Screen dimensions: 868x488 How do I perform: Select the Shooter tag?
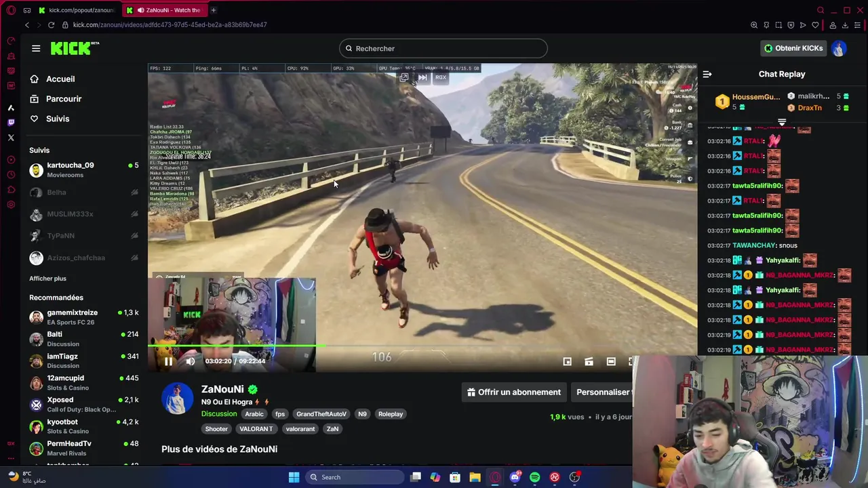coord(216,429)
